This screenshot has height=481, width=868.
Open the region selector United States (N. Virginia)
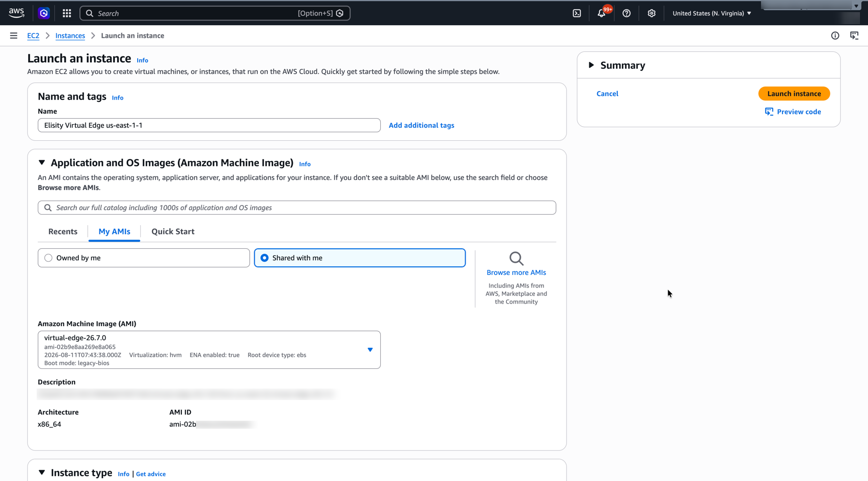click(x=712, y=14)
